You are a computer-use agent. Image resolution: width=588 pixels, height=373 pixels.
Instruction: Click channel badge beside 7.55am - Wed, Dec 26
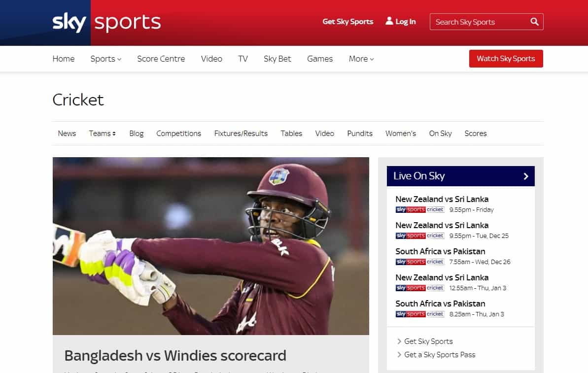(419, 262)
